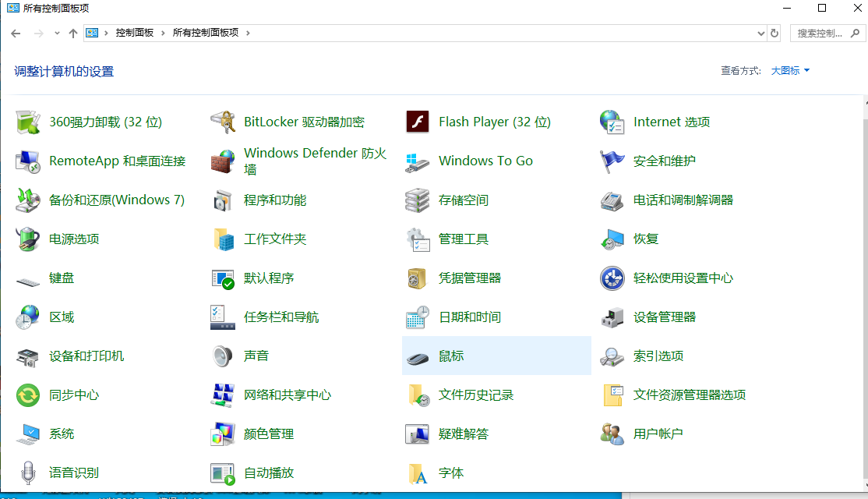Screen dimensions: 868x499
Task: Click the 电源选项 battery icon
Action: coord(28,239)
